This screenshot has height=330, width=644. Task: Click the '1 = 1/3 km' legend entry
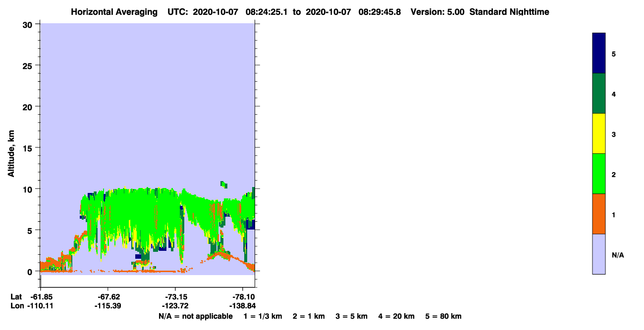tap(263, 316)
